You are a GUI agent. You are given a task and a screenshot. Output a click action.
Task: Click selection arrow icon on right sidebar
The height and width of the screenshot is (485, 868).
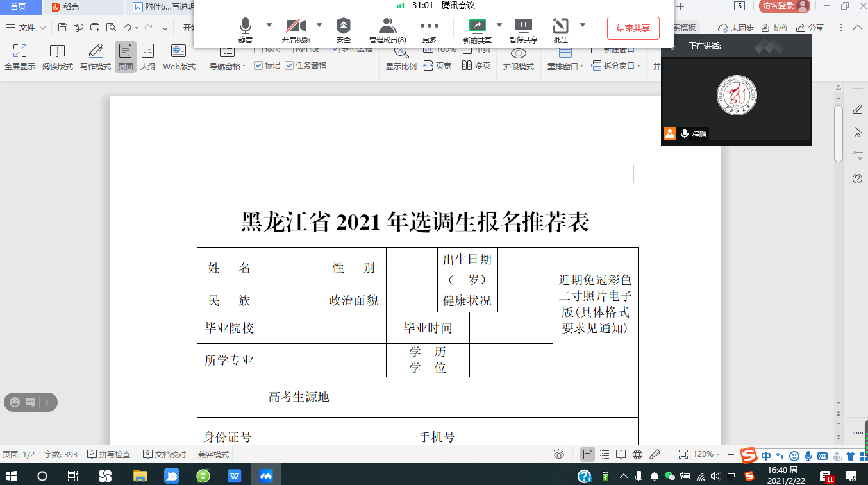click(x=858, y=132)
